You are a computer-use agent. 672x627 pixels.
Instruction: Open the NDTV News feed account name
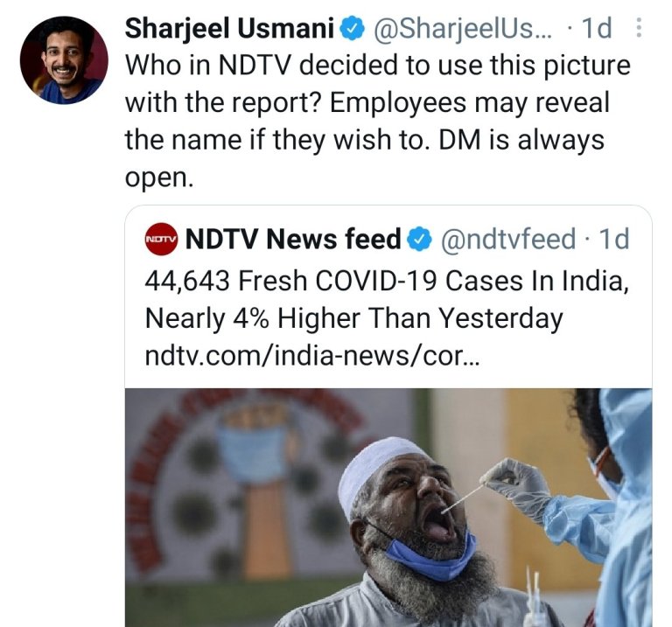(x=293, y=238)
